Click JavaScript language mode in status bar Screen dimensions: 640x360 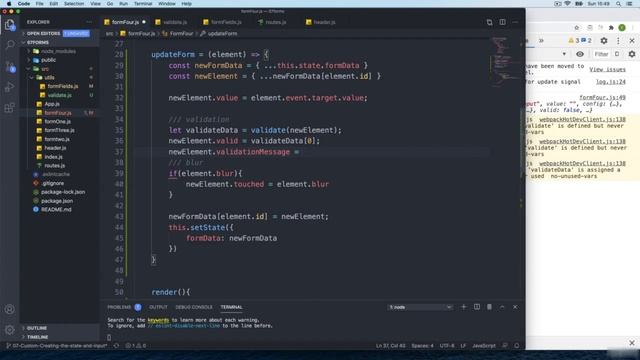tap(484, 346)
